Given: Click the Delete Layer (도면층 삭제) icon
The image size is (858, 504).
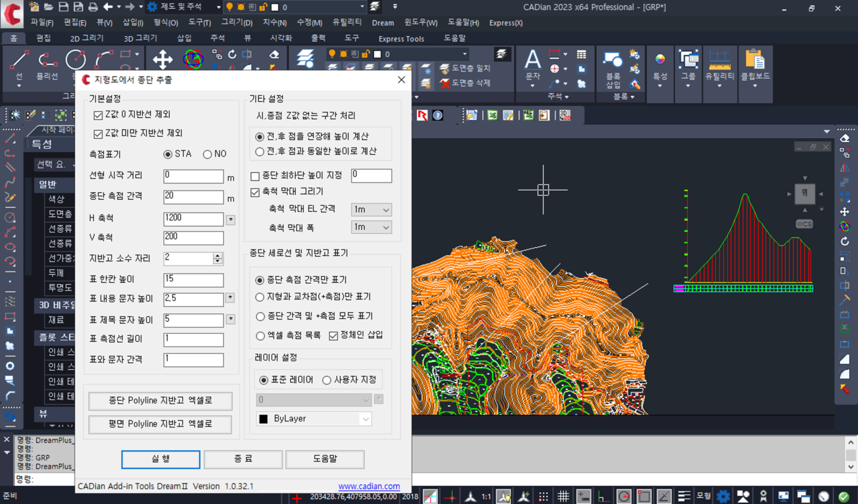Looking at the screenshot, I should pyautogui.click(x=445, y=83).
